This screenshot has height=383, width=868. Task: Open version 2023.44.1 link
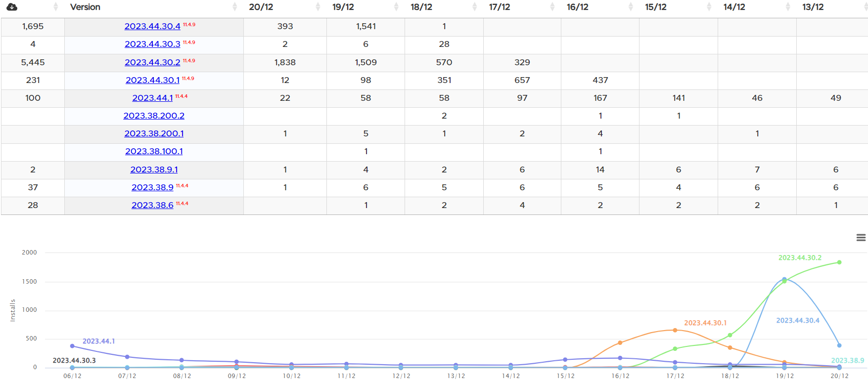pyautogui.click(x=152, y=98)
